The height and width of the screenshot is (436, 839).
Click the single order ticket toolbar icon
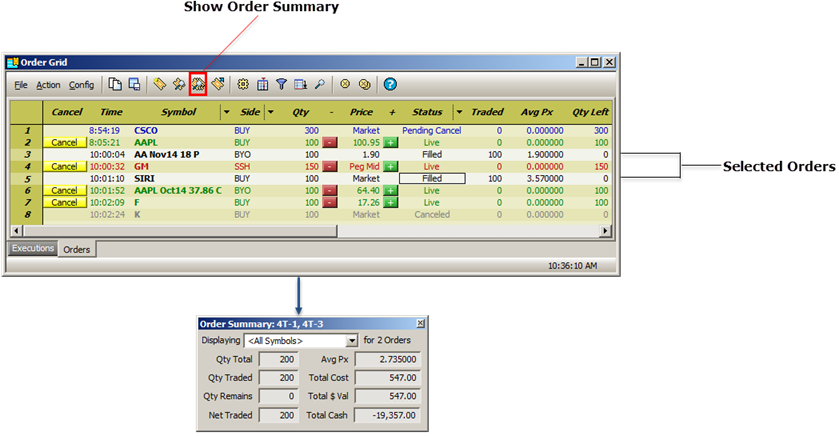[x=159, y=84]
